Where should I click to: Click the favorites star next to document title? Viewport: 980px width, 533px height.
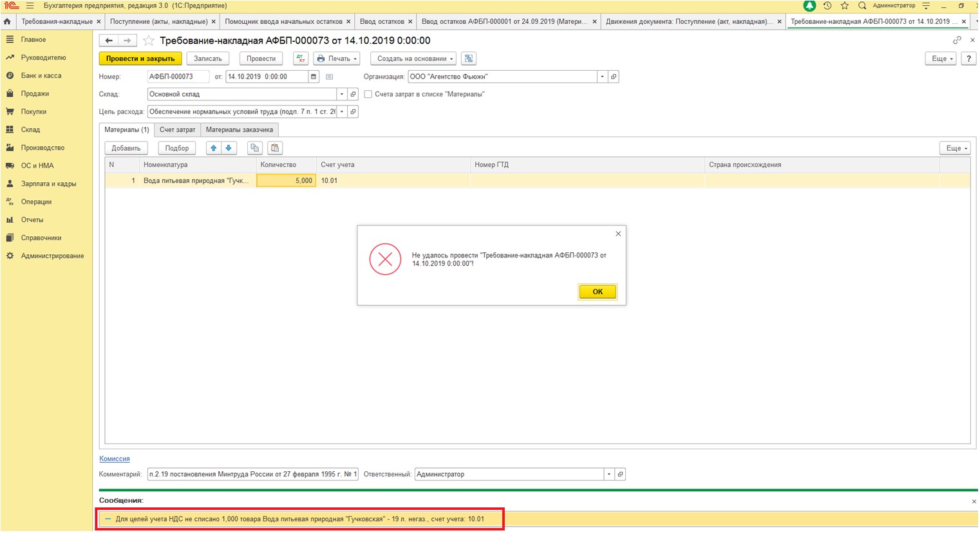tap(149, 41)
